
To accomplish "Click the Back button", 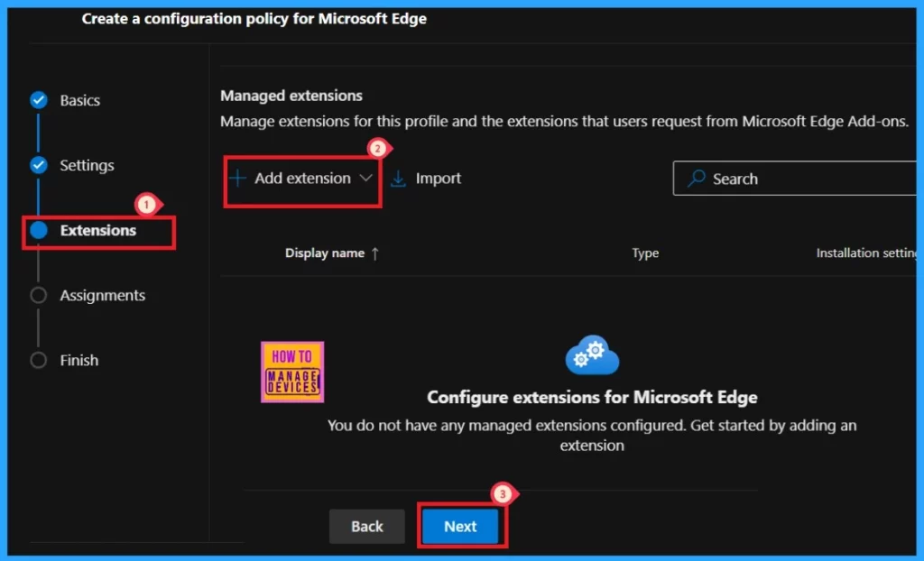I will [367, 526].
